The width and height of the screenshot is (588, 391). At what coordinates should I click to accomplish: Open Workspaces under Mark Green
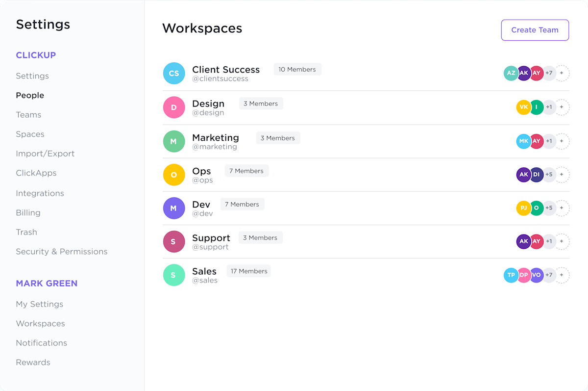tap(40, 324)
